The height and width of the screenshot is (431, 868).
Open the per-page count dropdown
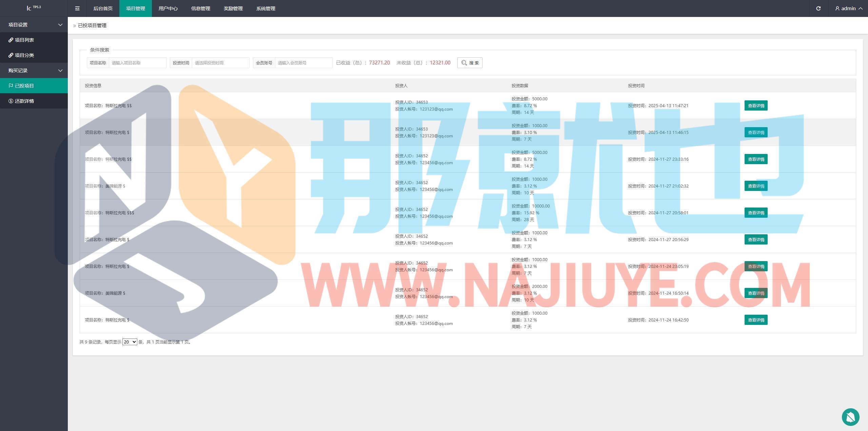[x=130, y=342]
